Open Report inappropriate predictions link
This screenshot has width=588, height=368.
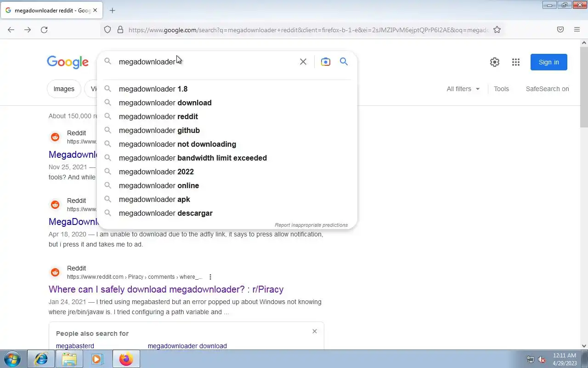tap(311, 225)
